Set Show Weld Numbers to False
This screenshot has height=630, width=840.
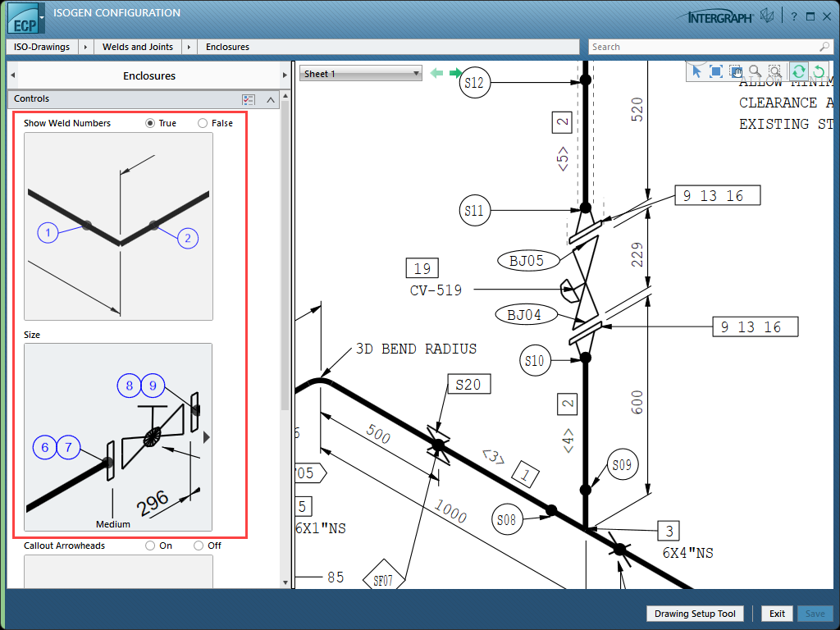tap(203, 123)
